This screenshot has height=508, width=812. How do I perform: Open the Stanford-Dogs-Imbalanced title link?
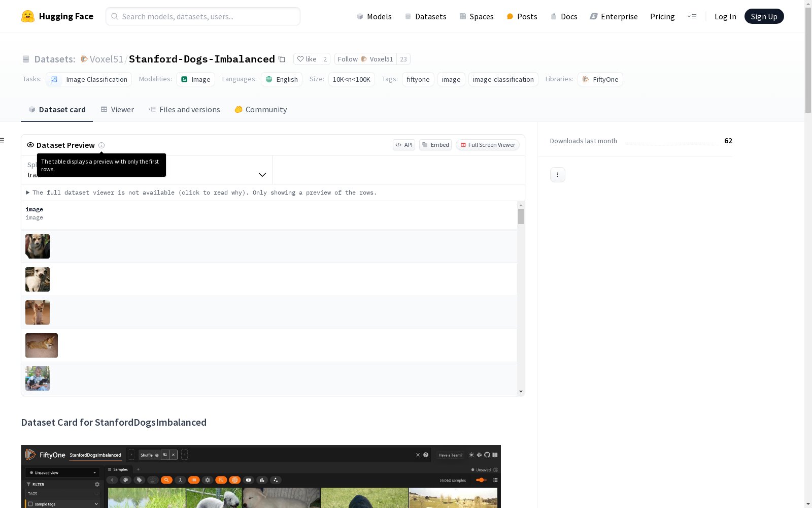pos(202,59)
